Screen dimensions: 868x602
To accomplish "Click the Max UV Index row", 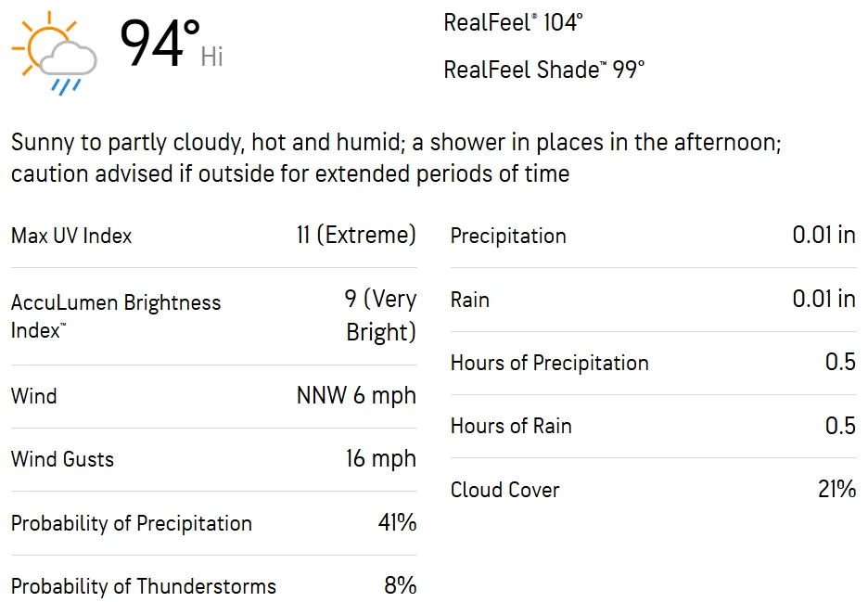I will click(x=213, y=236).
